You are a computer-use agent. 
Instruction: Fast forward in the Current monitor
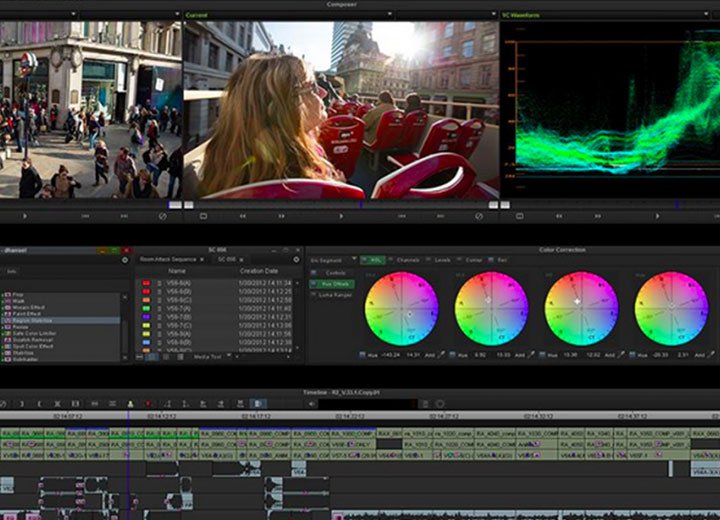tap(281, 216)
